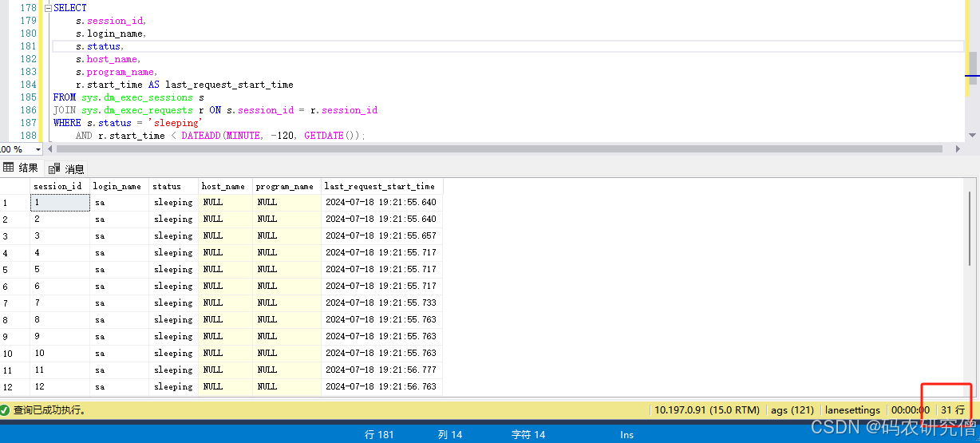980x443 pixels.
Task: Select the status cell in row 10
Action: [173, 354]
